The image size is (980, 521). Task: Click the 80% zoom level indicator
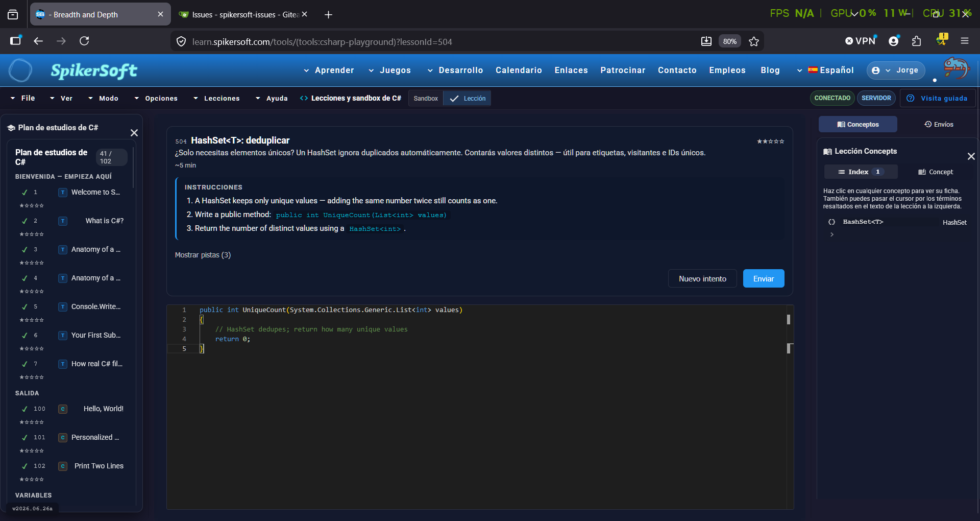pos(729,41)
